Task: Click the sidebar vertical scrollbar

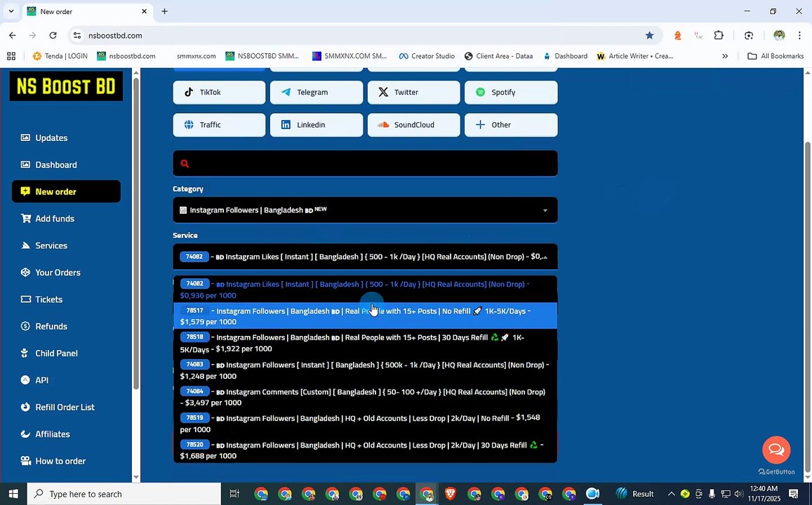Action: [136, 233]
